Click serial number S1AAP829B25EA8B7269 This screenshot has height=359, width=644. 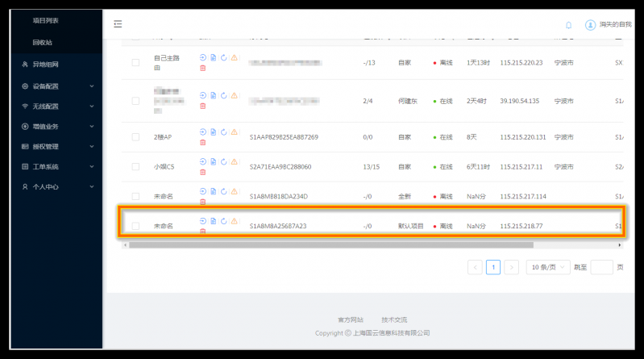point(284,137)
